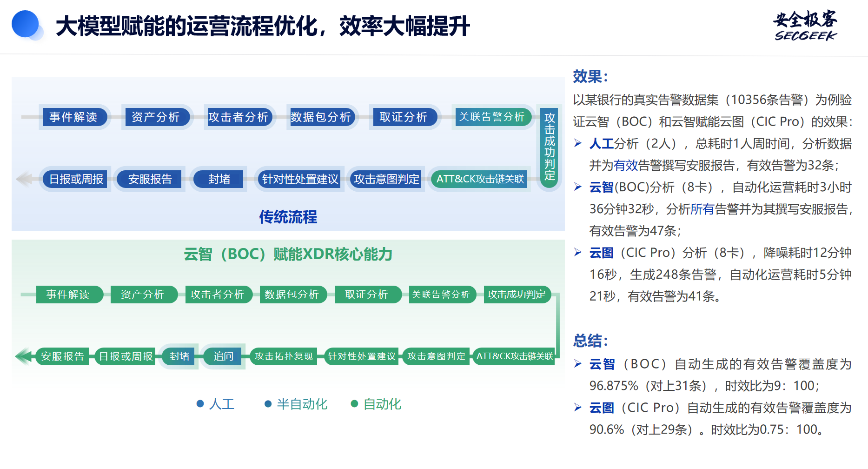Select the horizontal green 攻击成功判定 node
Image resolution: width=868 pixels, height=469 pixels.
pyautogui.click(x=517, y=295)
